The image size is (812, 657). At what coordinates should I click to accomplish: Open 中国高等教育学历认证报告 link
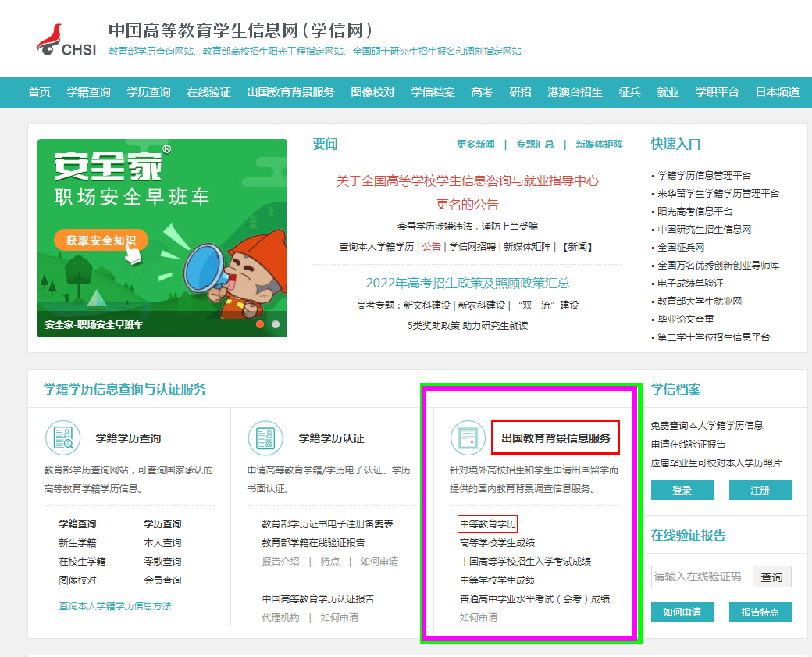318,598
